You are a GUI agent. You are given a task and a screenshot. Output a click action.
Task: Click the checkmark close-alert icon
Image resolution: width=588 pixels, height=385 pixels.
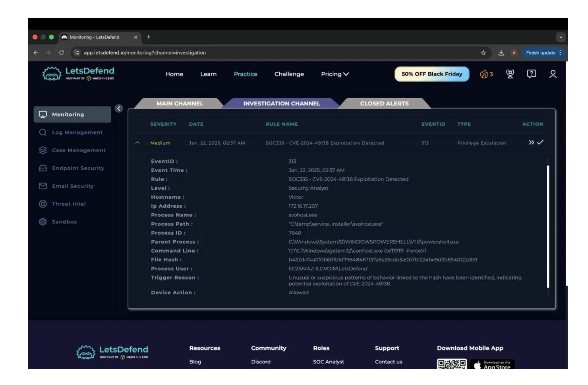(x=540, y=142)
